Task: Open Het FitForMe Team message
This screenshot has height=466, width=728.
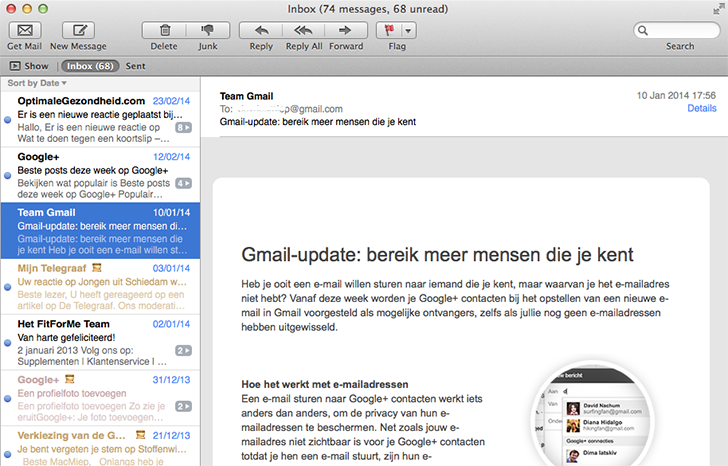Action: (x=100, y=342)
